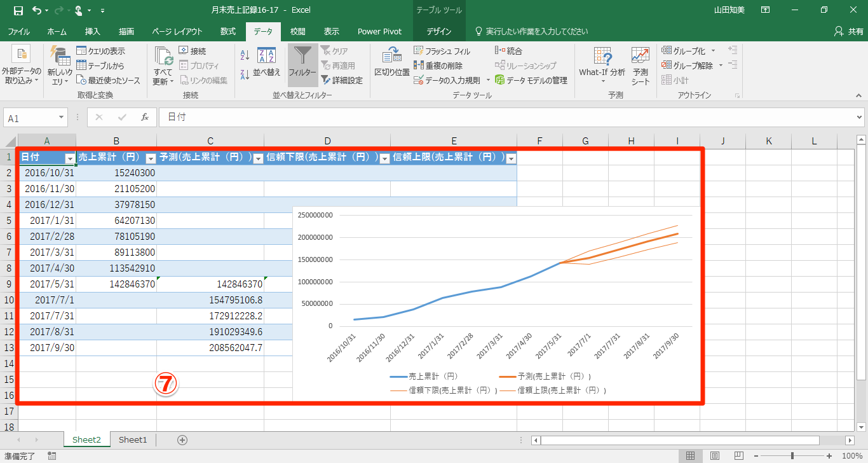Open Ribbon display options
Screen dimensions: 868x463
pos(765,11)
